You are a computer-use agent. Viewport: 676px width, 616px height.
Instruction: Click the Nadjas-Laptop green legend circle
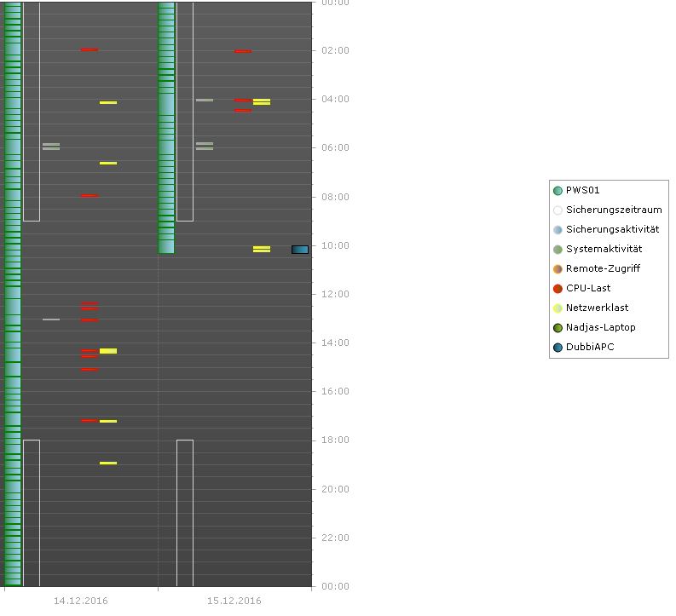click(x=558, y=328)
